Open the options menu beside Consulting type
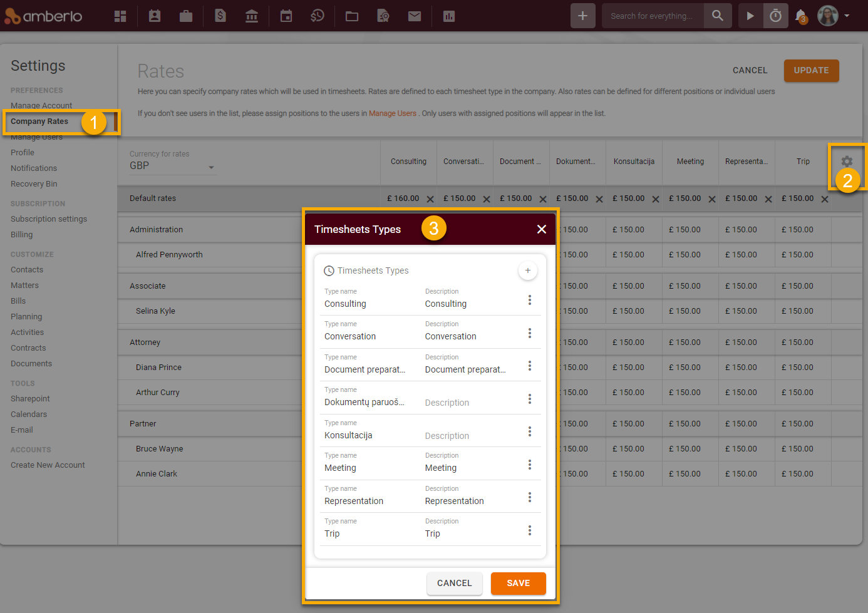Screen dimensions: 868x613 point(530,300)
